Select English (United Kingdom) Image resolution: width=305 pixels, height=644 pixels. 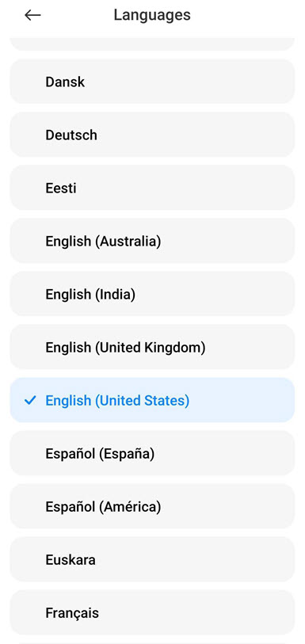(152, 348)
